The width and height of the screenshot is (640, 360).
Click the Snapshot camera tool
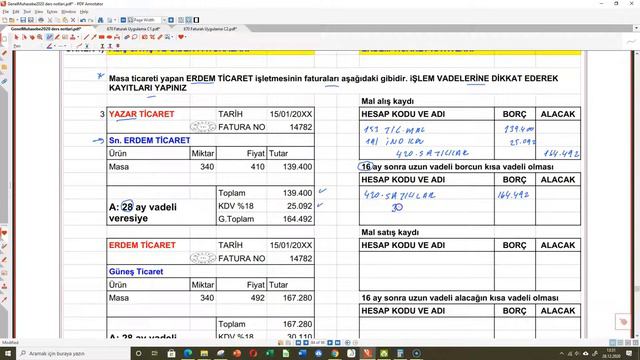pos(144,37)
